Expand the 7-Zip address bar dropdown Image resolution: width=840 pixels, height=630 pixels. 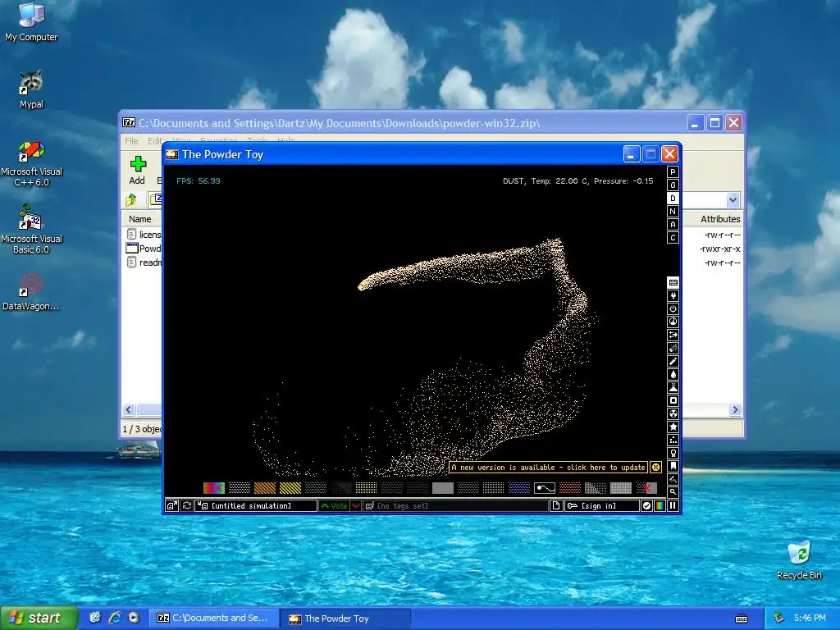pos(733,200)
